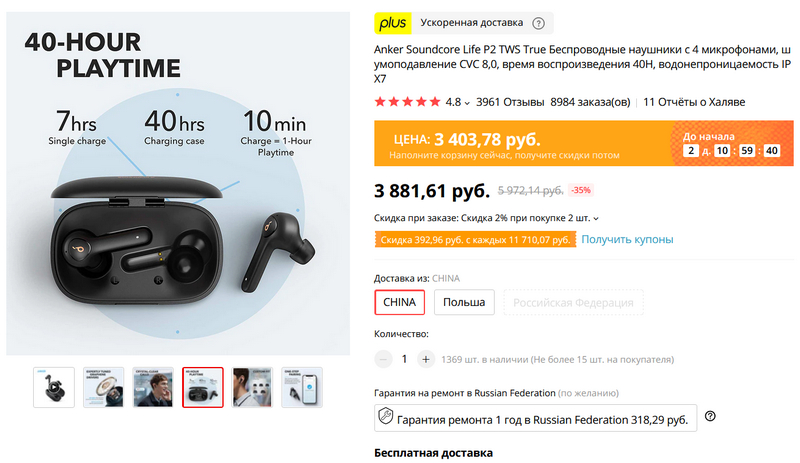Select the man wearing earbuds thumbnail

click(x=153, y=388)
